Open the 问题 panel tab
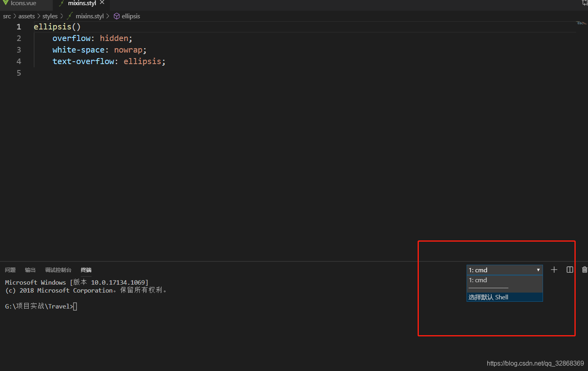The image size is (588, 371). (10, 270)
